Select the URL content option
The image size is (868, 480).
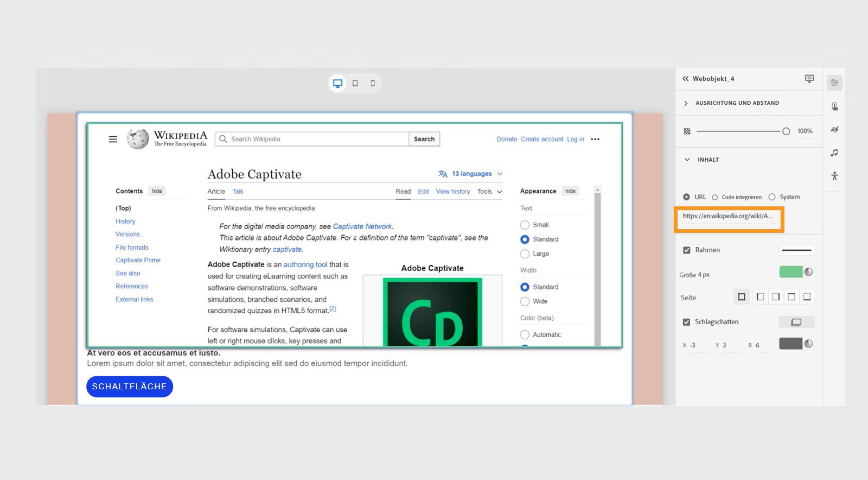[x=687, y=197]
